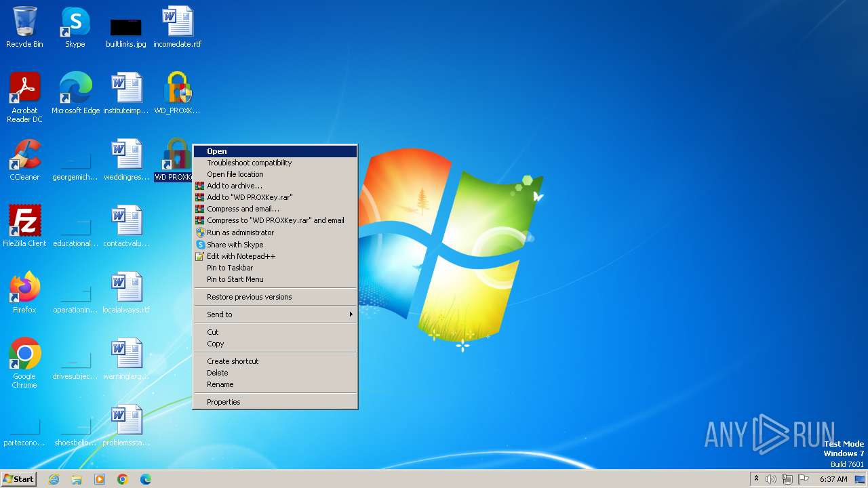Select the instituteimp document icon
The height and width of the screenshot is (488, 868).
[126, 94]
